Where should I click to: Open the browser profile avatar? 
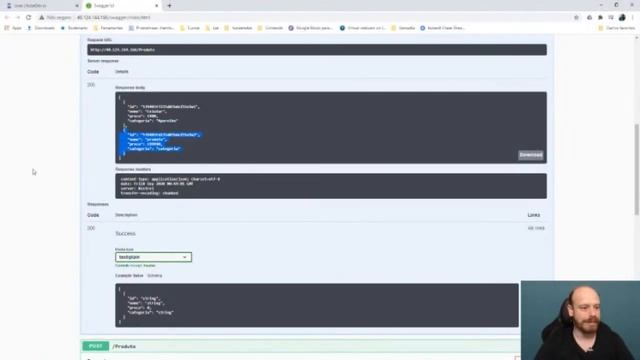(622, 18)
